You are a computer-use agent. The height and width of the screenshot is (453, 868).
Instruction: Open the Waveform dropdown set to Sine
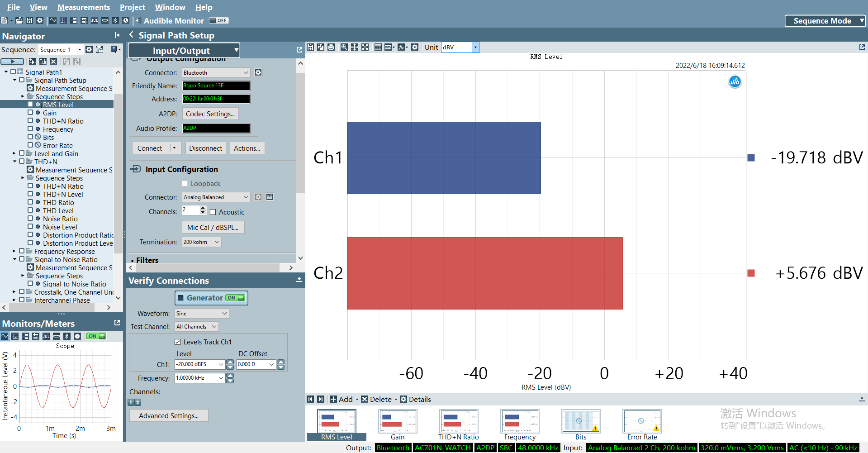coord(202,313)
